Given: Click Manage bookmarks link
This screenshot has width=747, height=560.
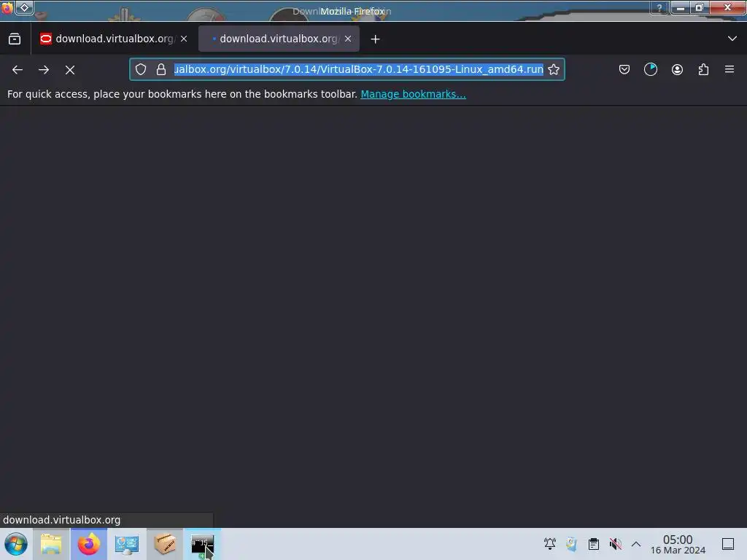Looking at the screenshot, I should pos(413,94).
